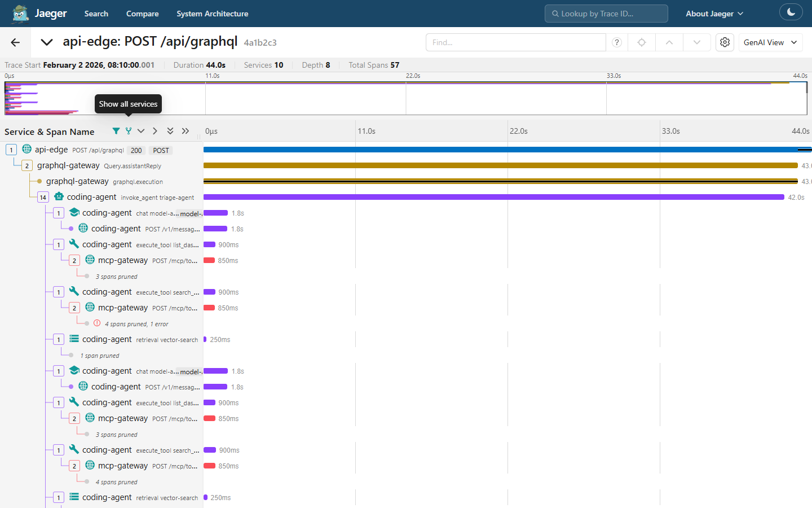The width and height of the screenshot is (812, 508).
Task: Click into the Find search box
Action: point(515,42)
